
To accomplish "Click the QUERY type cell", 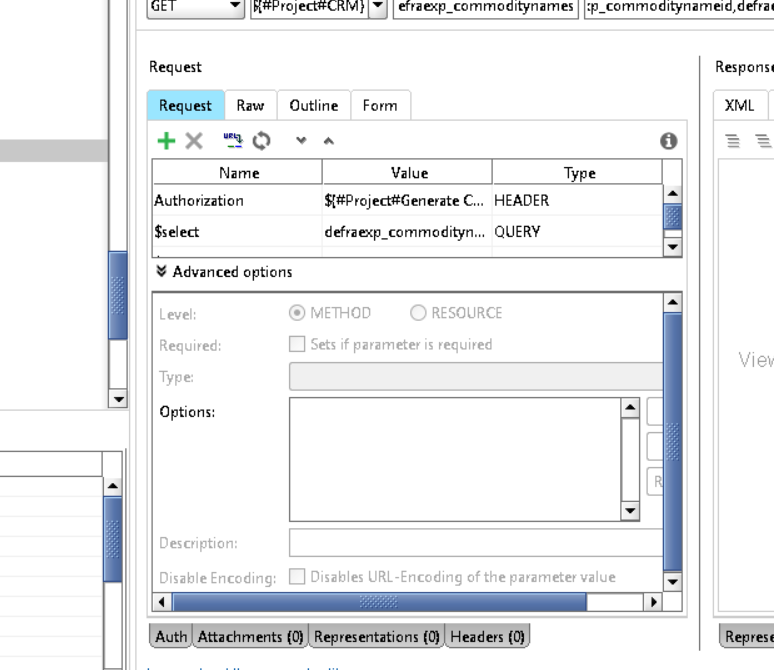I will (x=577, y=232).
